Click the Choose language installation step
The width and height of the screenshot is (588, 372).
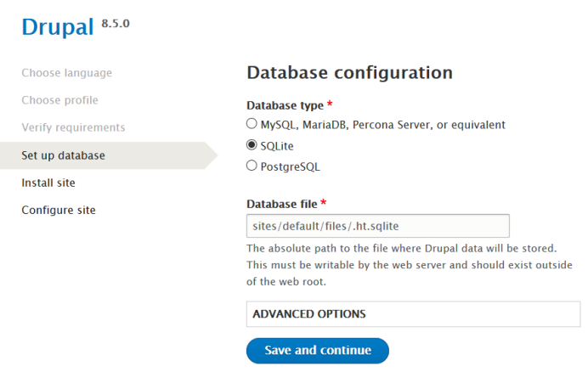66,73
